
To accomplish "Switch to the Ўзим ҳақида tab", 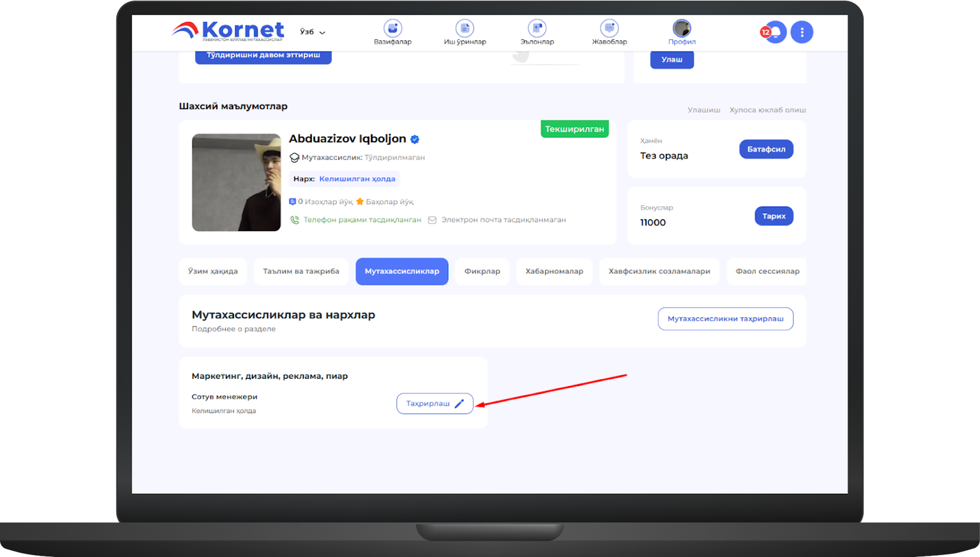I will (213, 271).
